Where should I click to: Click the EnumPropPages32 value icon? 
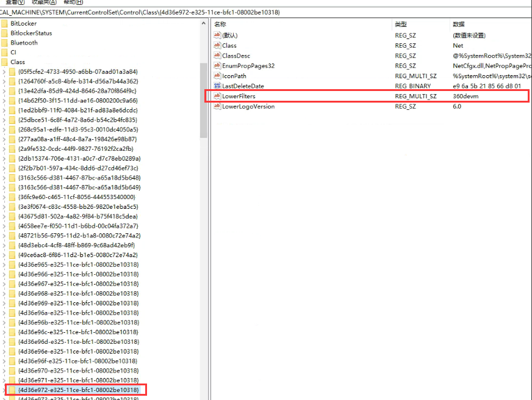(x=217, y=66)
